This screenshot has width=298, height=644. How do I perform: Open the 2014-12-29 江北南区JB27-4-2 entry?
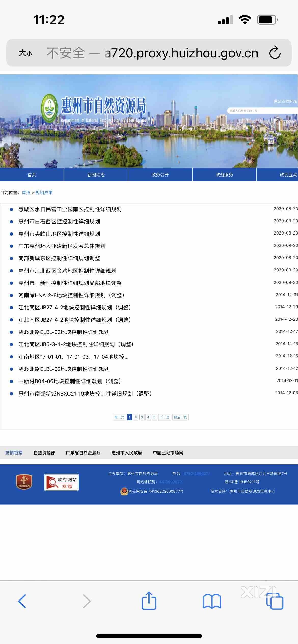coord(75,307)
